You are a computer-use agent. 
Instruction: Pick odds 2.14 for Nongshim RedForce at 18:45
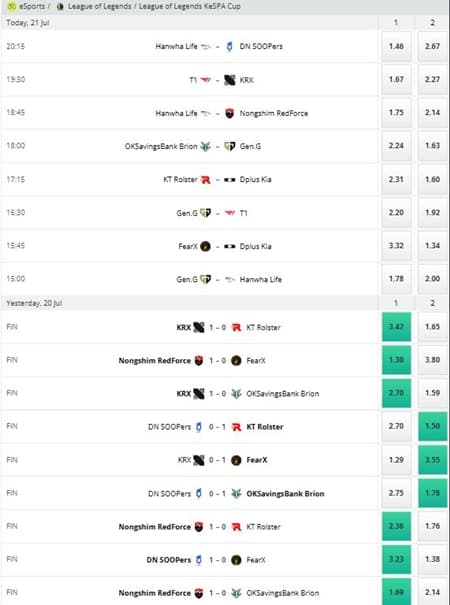coord(432,113)
